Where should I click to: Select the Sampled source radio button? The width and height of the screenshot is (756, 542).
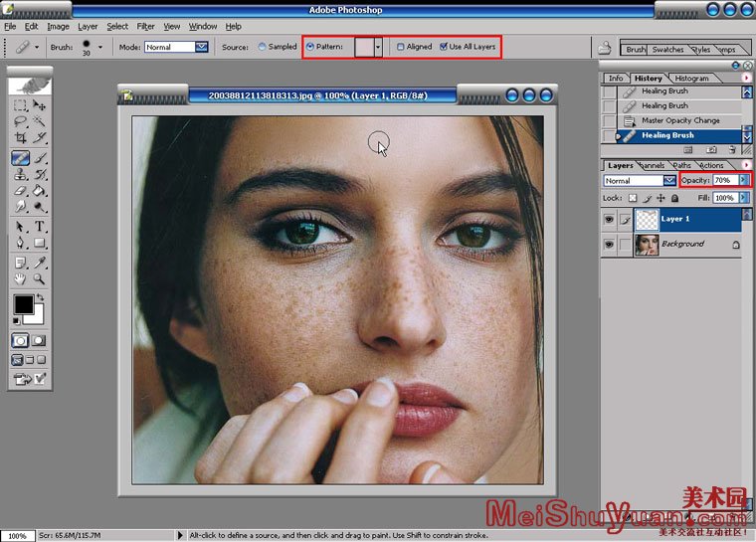click(x=263, y=47)
